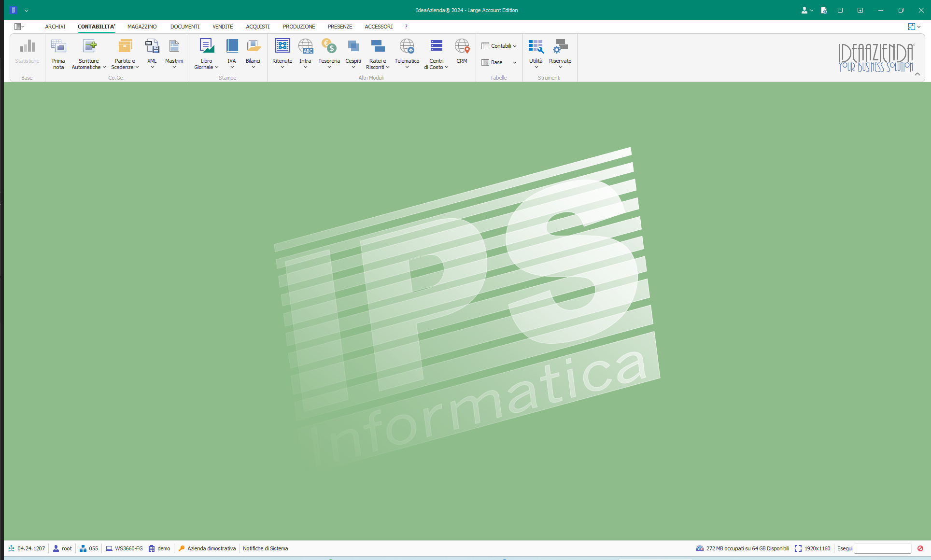Open the Riservato settings
The image size is (931, 560).
coord(560,54)
